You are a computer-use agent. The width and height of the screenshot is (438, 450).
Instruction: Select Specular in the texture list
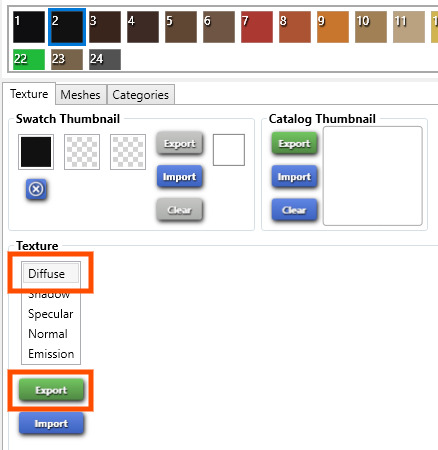tap(51, 314)
